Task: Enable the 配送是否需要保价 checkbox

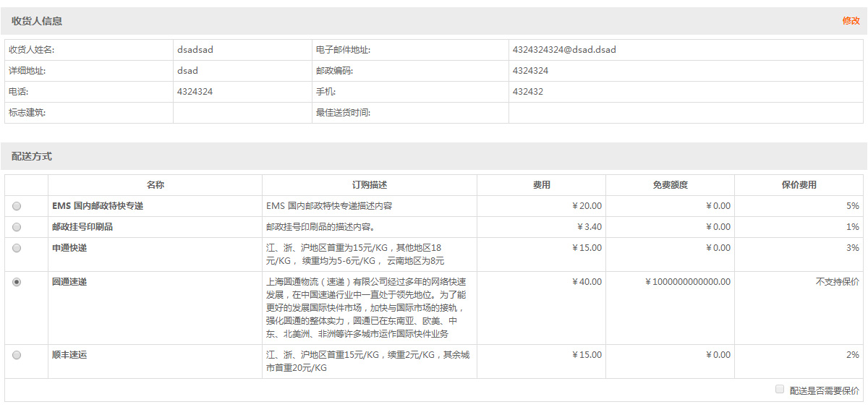Action: [780, 389]
